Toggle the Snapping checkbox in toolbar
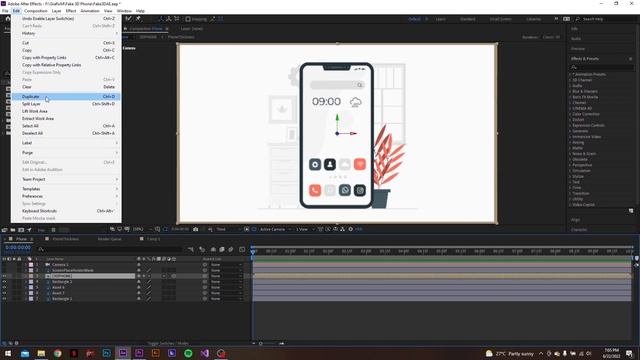Viewport: 640px width, 360px height. (x=188, y=19)
